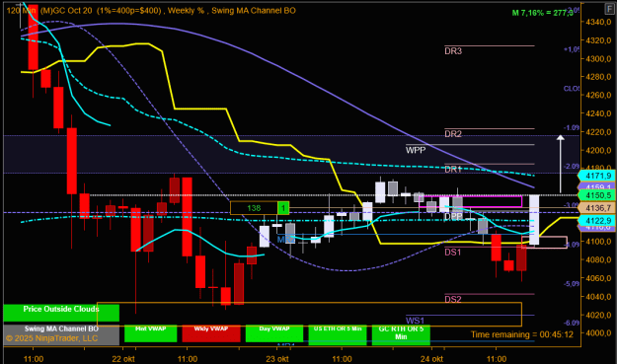Select the DR2 pivot level label
The image size is (617, 364).
pyautogui.click(x=453, y=134)
